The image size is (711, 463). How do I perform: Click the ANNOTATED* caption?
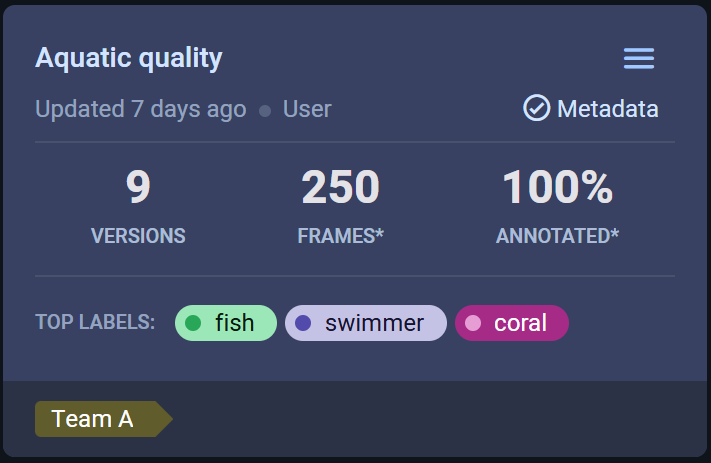(x=557, y=236)
